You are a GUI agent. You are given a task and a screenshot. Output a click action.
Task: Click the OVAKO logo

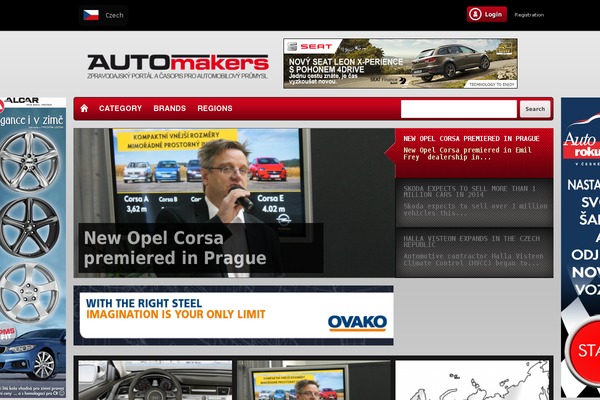click(x=357, y=323)
